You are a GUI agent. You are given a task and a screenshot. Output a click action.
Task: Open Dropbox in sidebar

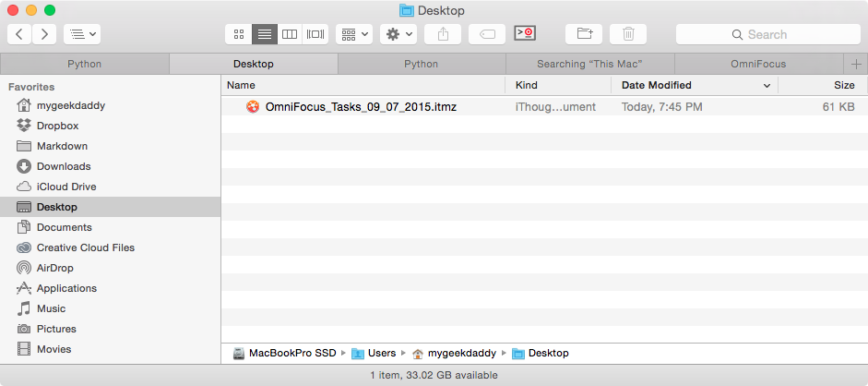coord(111,126)
